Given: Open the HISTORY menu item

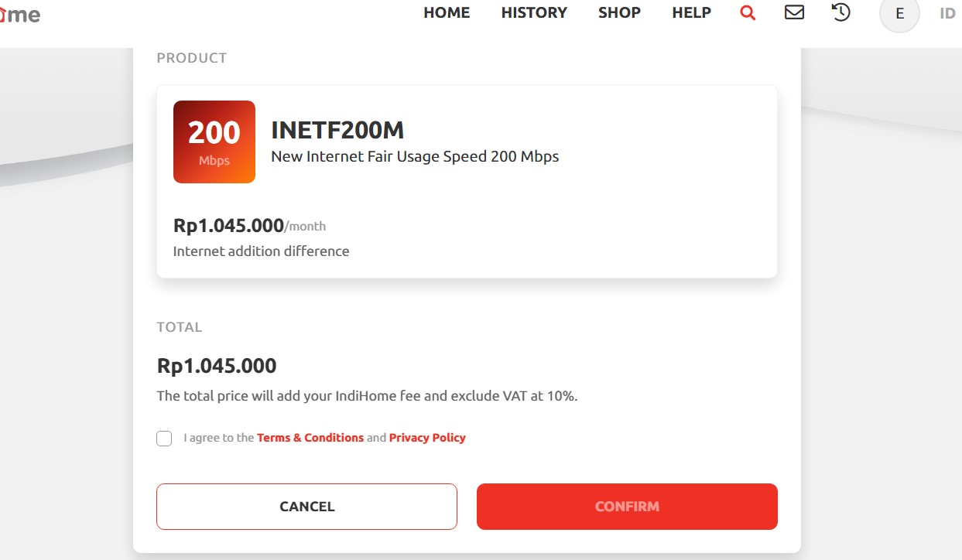Looking at the screenshot, I should pos(534,13).
